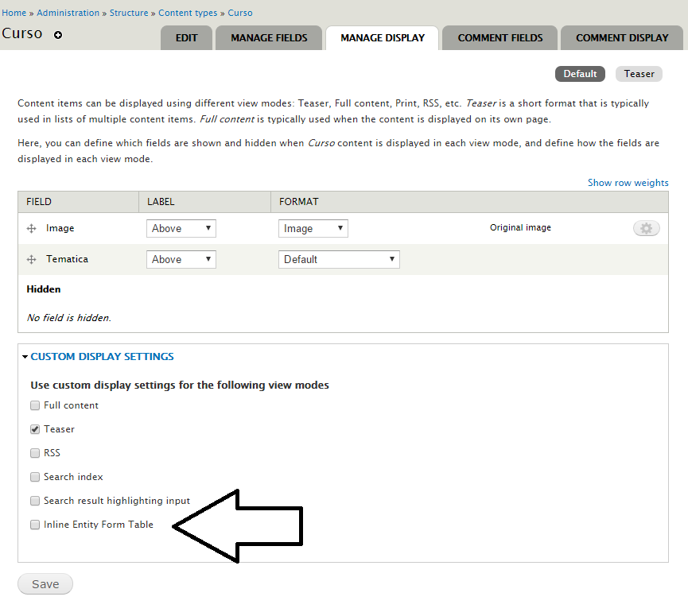The width and height of the screenshot is (688, 616).
Task: Open the Tematica label dropdown
Action: (x=181, y=259)
